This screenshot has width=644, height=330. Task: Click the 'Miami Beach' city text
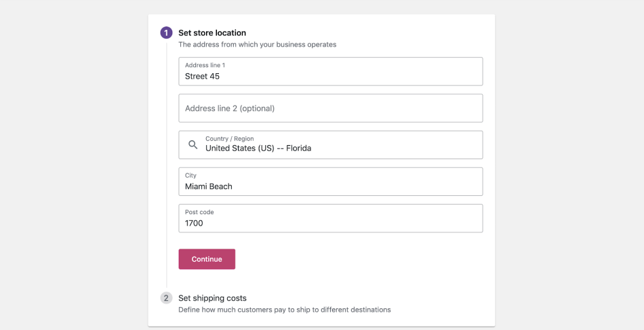click(x=209, y=186)
